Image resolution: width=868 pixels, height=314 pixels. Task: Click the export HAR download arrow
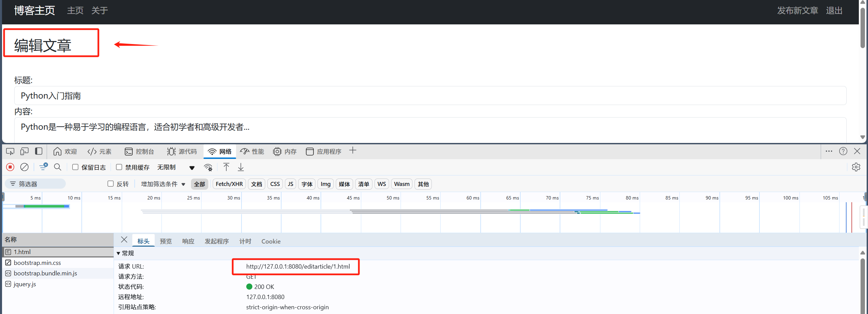click(241, 167)
